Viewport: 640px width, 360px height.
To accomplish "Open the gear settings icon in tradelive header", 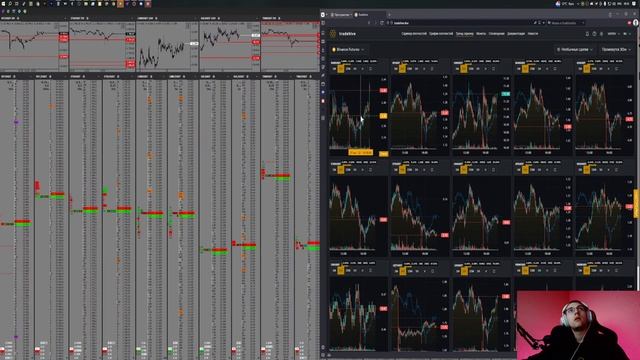I will coord(601,33).
